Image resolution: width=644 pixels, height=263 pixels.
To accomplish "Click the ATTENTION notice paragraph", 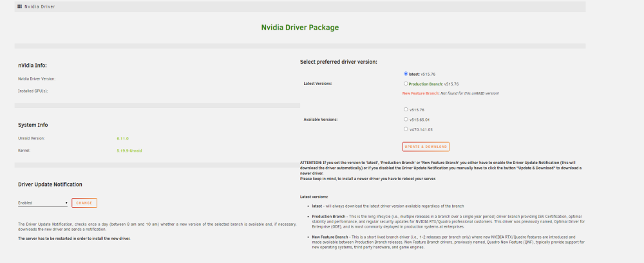I will tap(442, 170).
